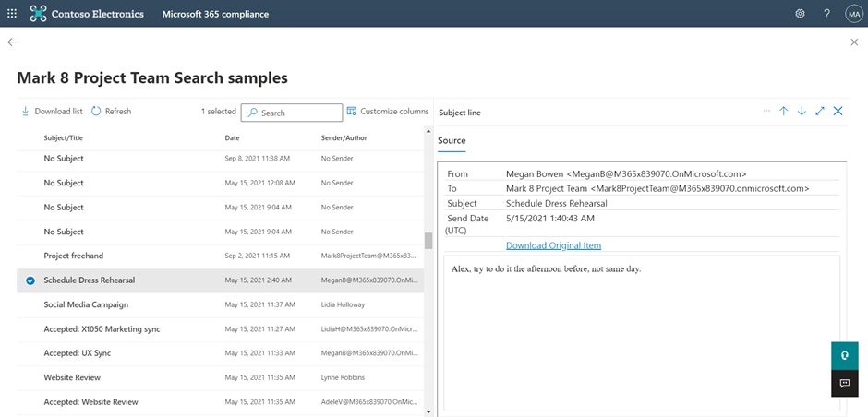Viewport: 868px width, 417px height.
Task: Click scrollbar up arrow in list
Action: coord(428,130)
